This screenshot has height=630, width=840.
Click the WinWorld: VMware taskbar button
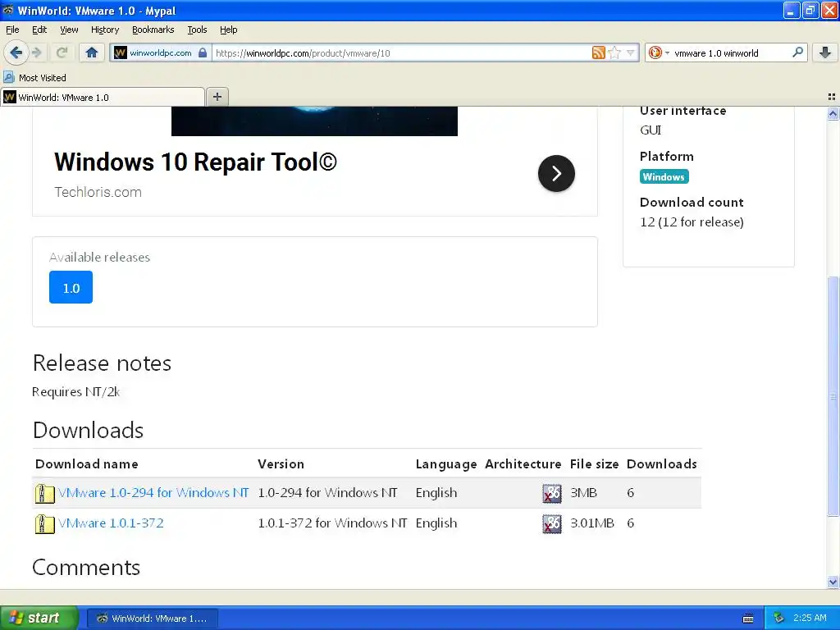(152, 619)
